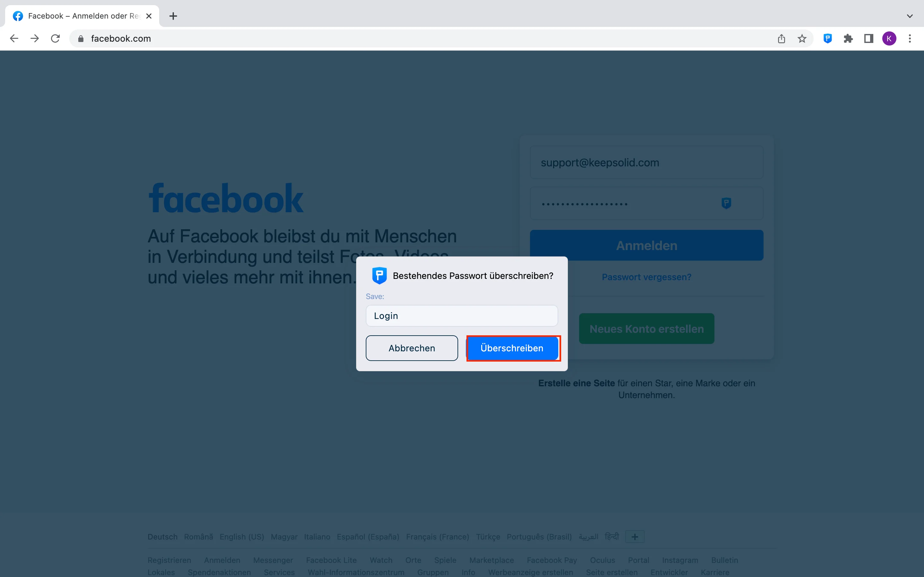
Task: Open a new browser tab
Action: (x=173, y=16)
